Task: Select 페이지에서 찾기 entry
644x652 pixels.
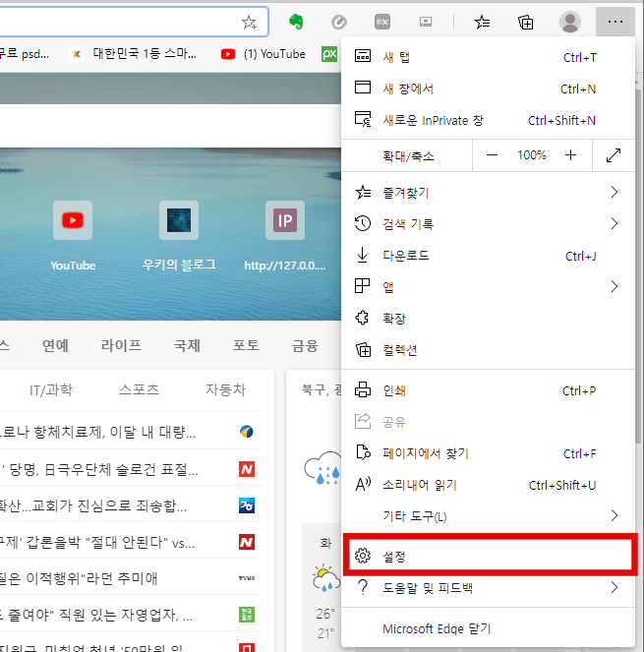Action: (x=488, y=453)
